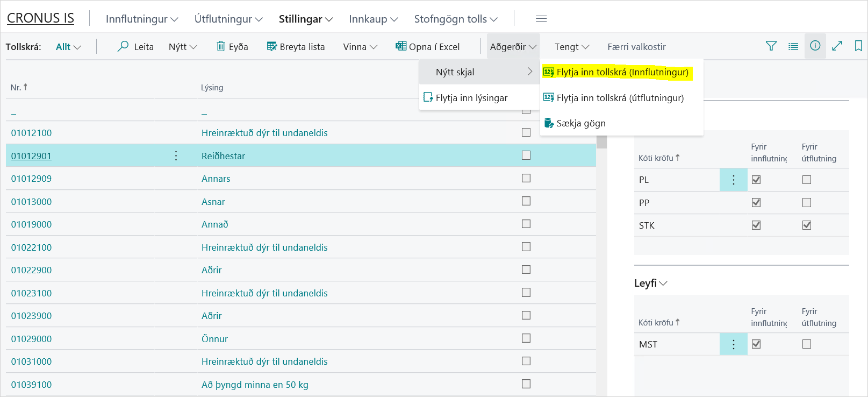The image size is (868, 397).
Task: Click the Leita search magnifier icon
Action: (x=123, y=46)
